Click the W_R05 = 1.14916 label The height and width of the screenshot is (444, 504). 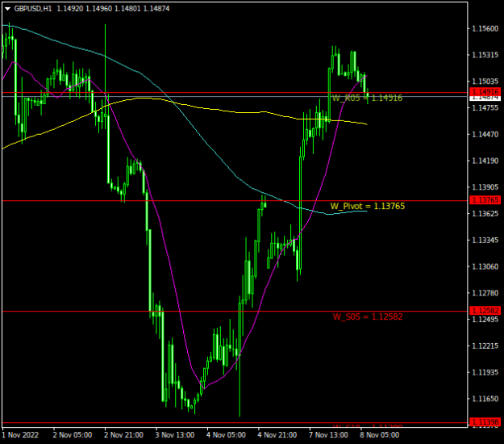(367, 98)
